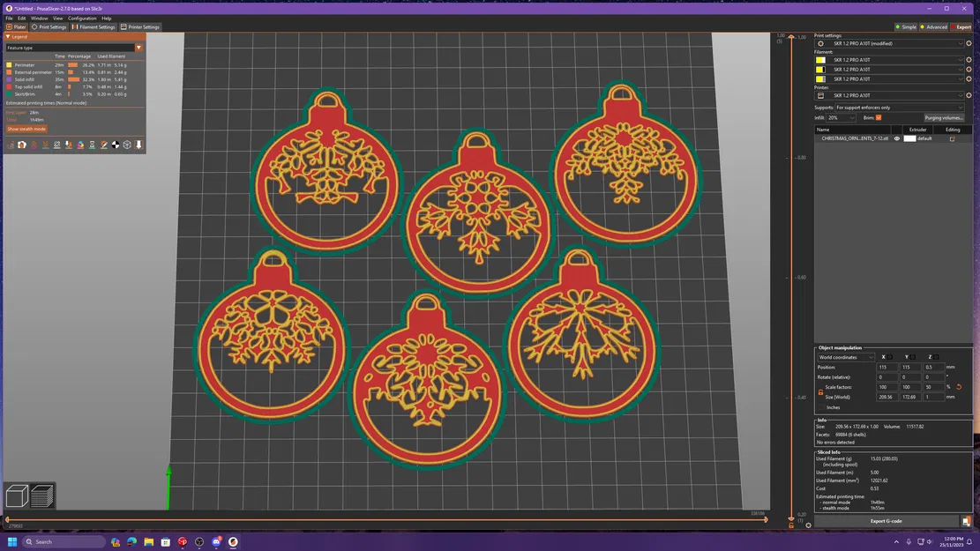Open the Feature type view dropdown

74,48
